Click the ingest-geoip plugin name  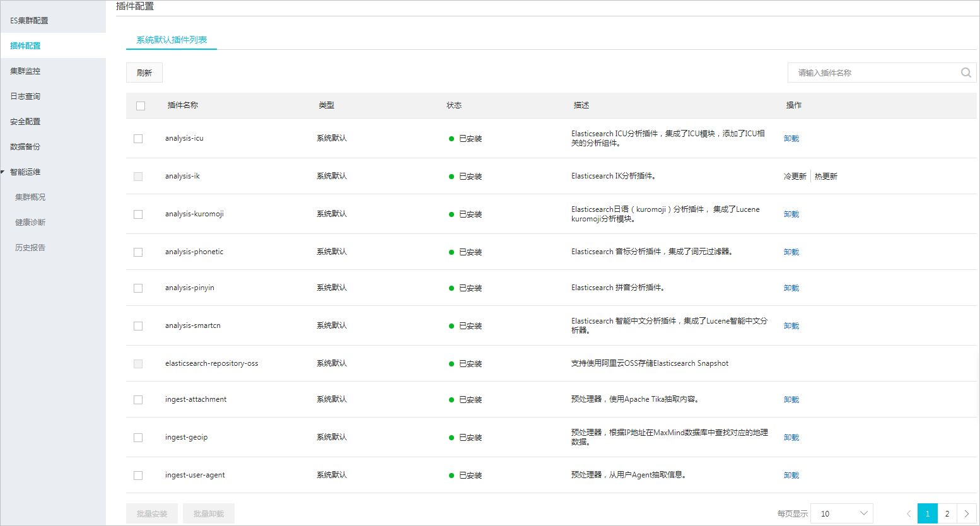point(186,437)
